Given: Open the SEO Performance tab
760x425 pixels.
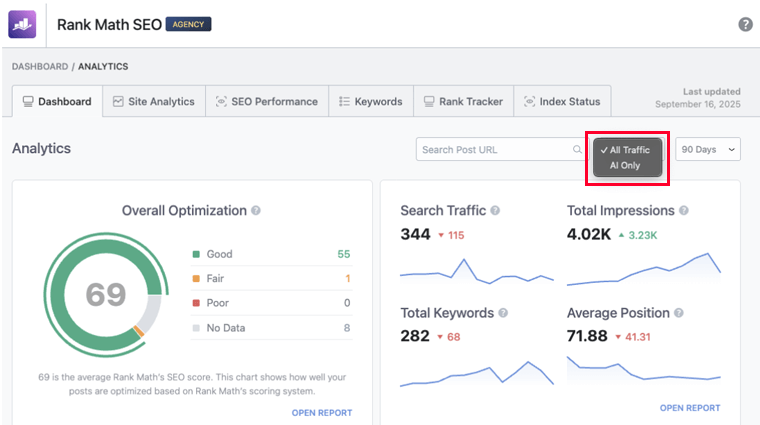Looking at the screenshot, I should point(267,101).
